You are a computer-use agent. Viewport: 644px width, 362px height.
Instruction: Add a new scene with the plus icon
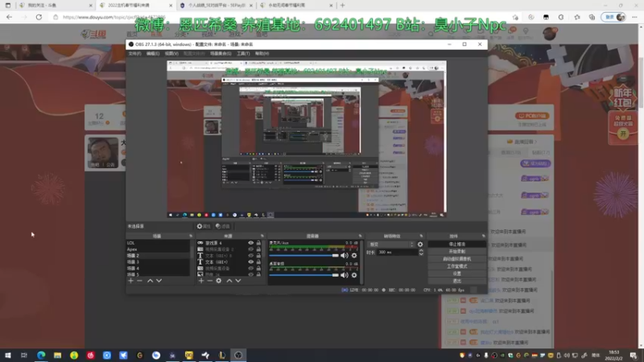130,281
